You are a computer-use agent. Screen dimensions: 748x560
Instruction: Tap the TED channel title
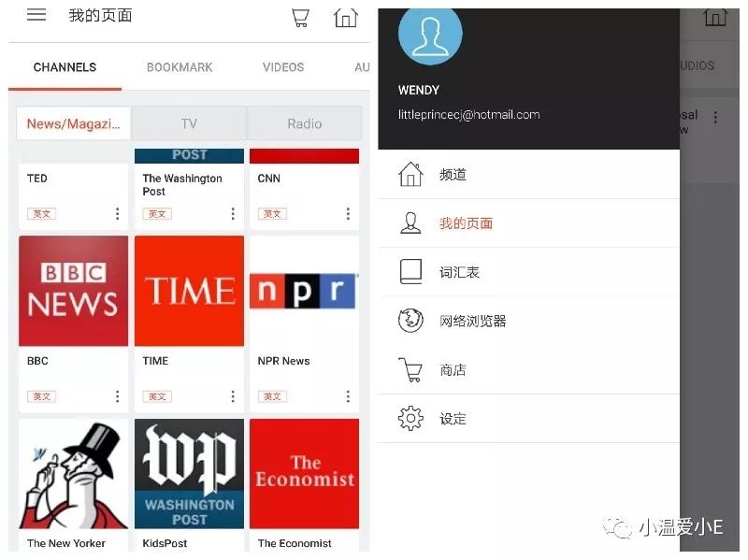(x=37, y=179)
